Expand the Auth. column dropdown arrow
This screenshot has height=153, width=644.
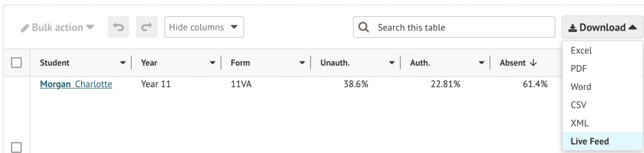[481, 63]
